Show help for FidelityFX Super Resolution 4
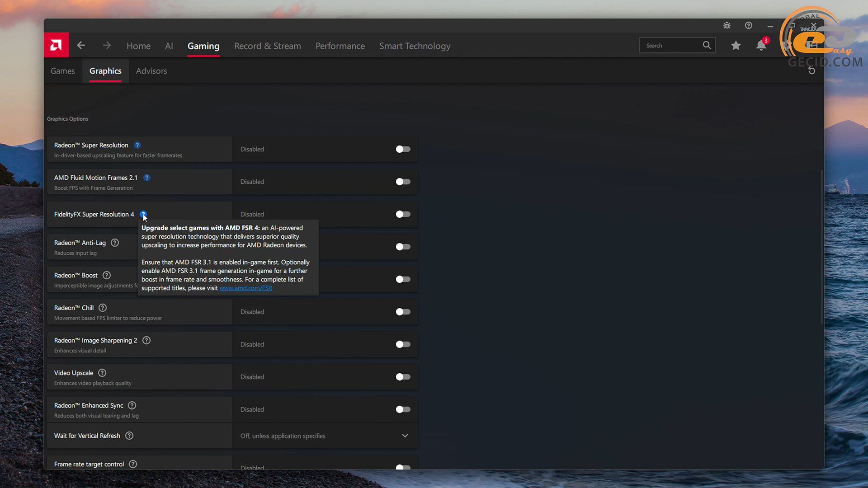 (x=143, y=214)
